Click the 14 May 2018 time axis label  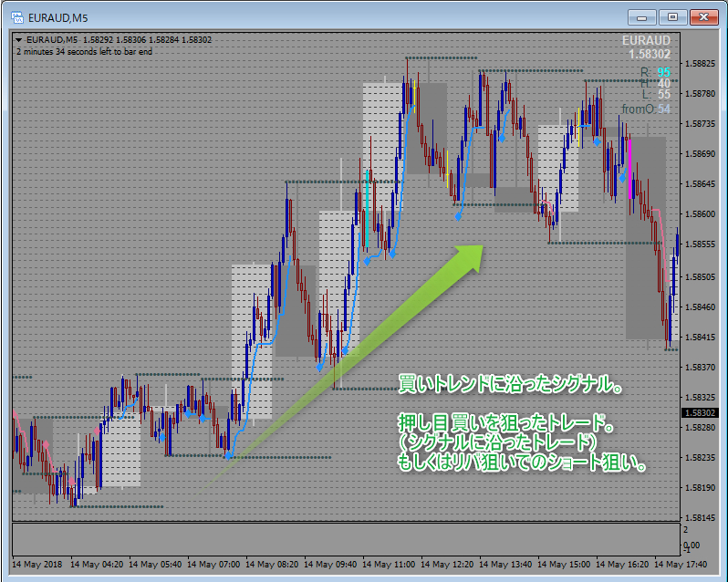click(x=37, y=565)
